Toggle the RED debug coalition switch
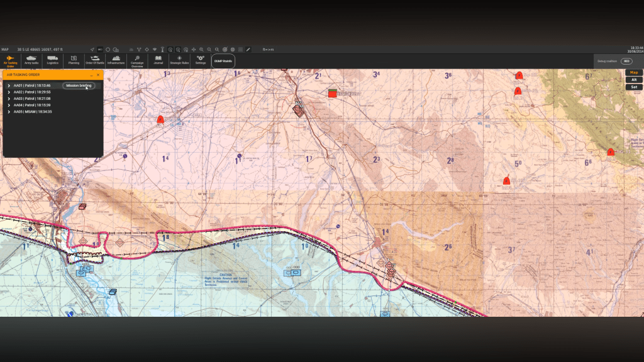The image size is (644, 362). 626,61
